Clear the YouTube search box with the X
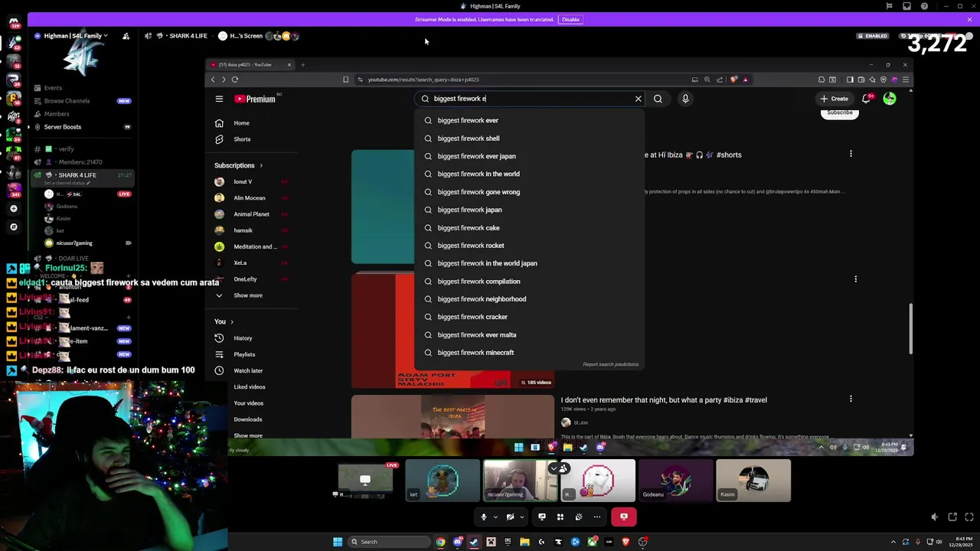The height and width of the screenshot is (551, 980). (638, 99)
